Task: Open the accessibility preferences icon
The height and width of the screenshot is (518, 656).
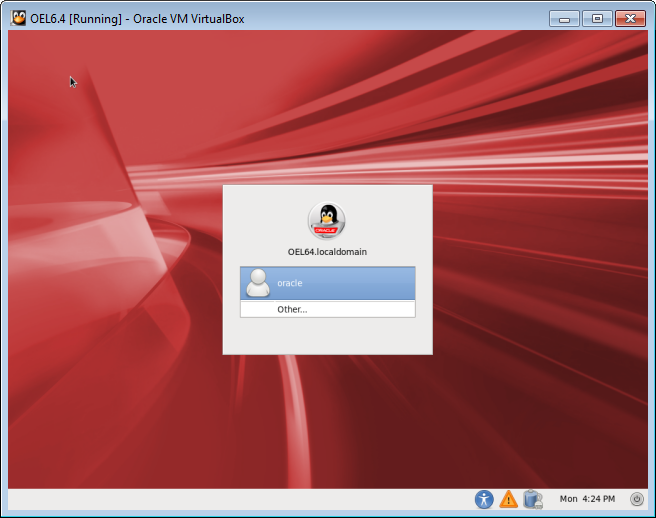Action: click(484, 499)
